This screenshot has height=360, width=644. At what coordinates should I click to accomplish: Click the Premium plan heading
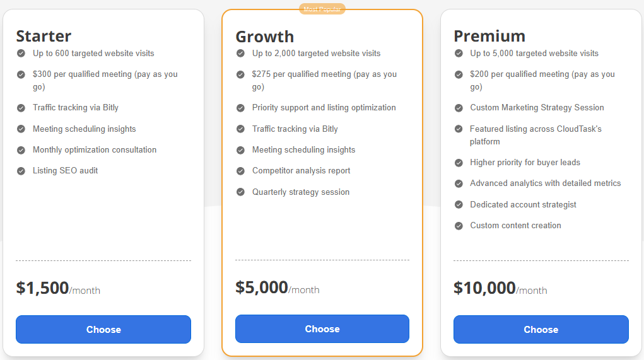pos(489,36)
